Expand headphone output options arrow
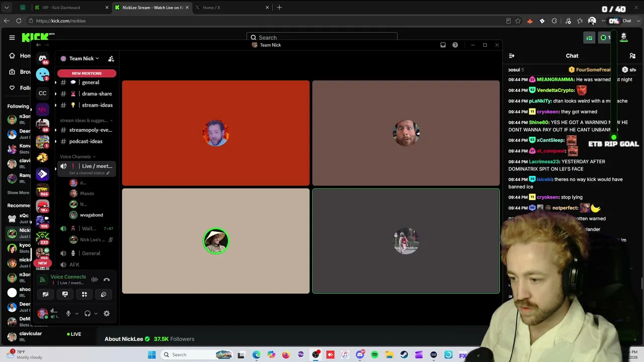Viewport: 644px width, 362px height. click(96, 314)
